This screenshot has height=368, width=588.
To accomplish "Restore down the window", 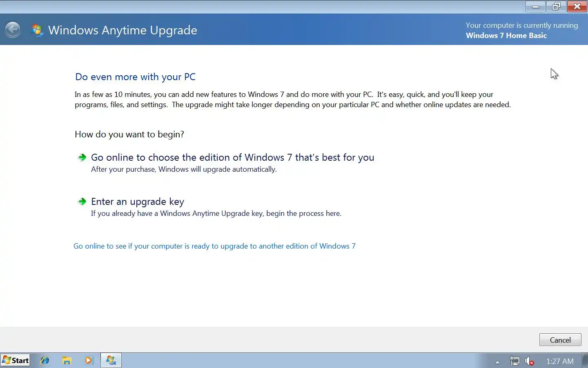I will [556, 7].
